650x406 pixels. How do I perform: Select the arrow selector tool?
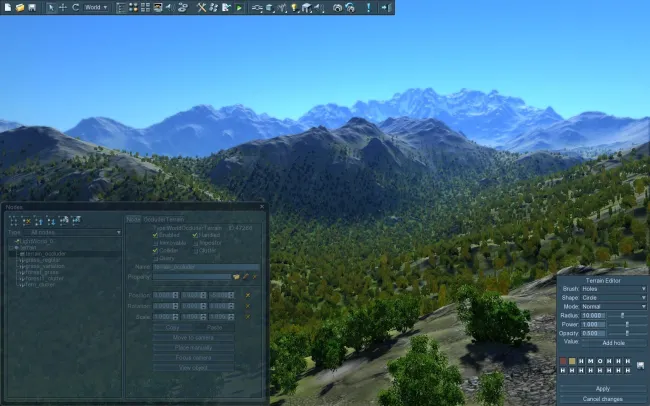pos(51,7)
